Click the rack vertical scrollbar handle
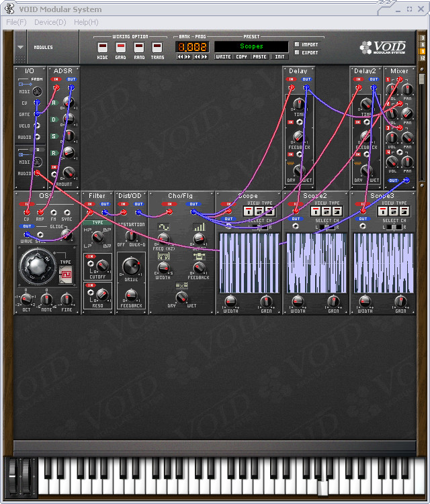Viewport: 430px width, 504px height. coord(422,79)
